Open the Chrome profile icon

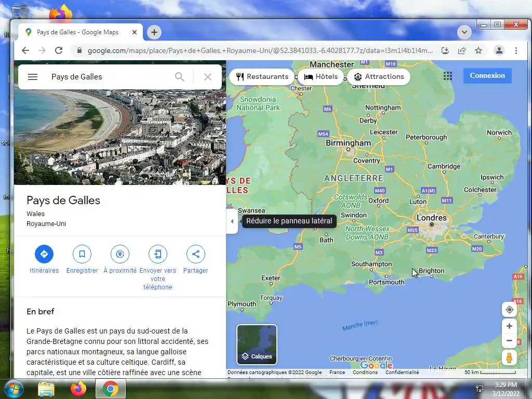tap(499, 50)
